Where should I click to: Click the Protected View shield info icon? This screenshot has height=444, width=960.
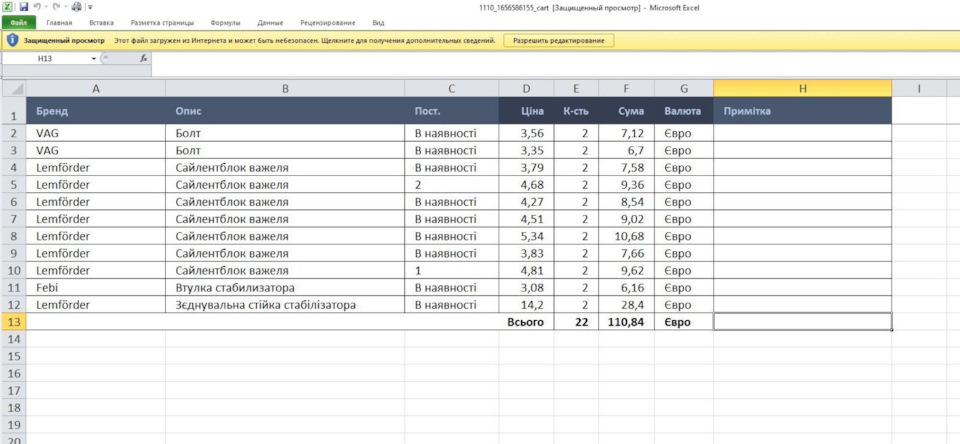(12, 40)
